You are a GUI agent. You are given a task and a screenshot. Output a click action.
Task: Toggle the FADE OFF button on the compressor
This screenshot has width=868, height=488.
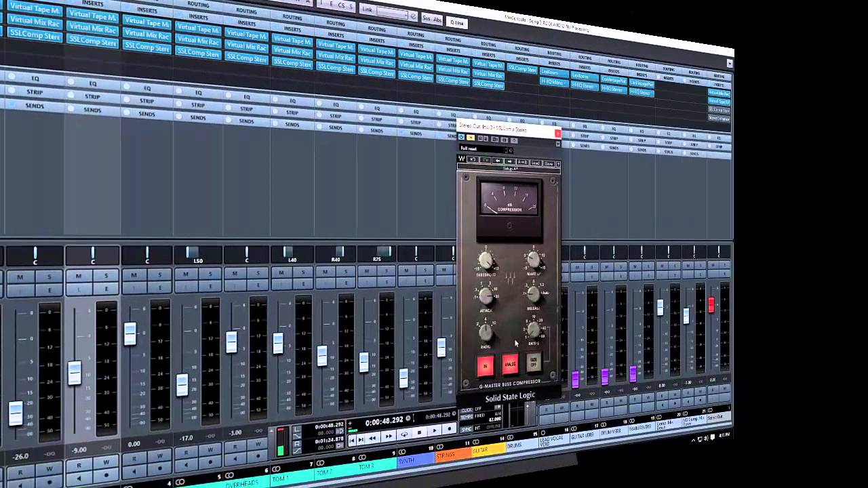click(x=534, y=363)
